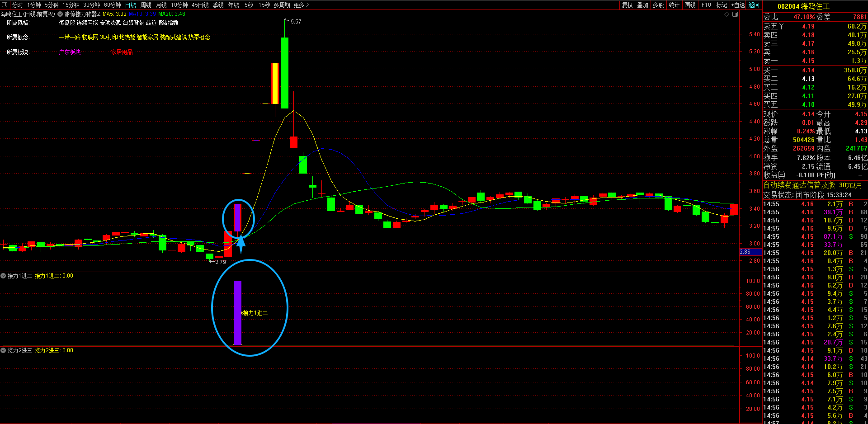
Task: Expand the 接力1进二 indicator menu
Action: (x=3, y=276)
